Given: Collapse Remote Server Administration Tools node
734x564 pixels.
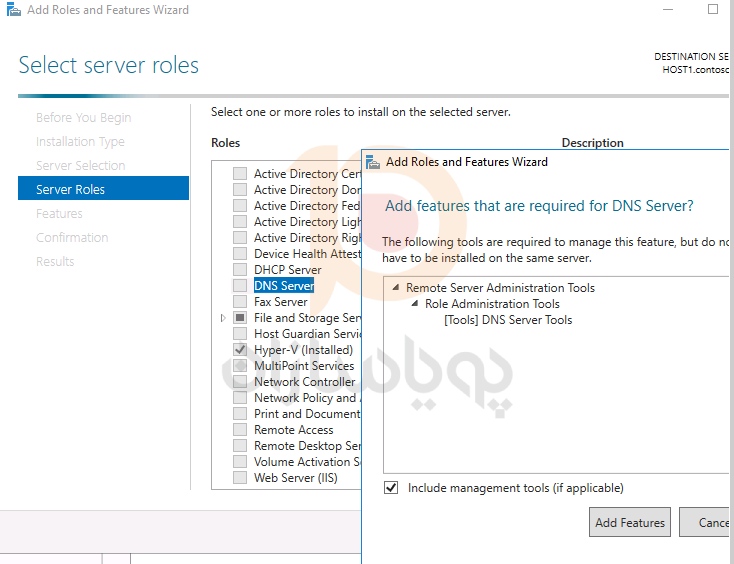Looking at the screenshot, I should [396, 288].
